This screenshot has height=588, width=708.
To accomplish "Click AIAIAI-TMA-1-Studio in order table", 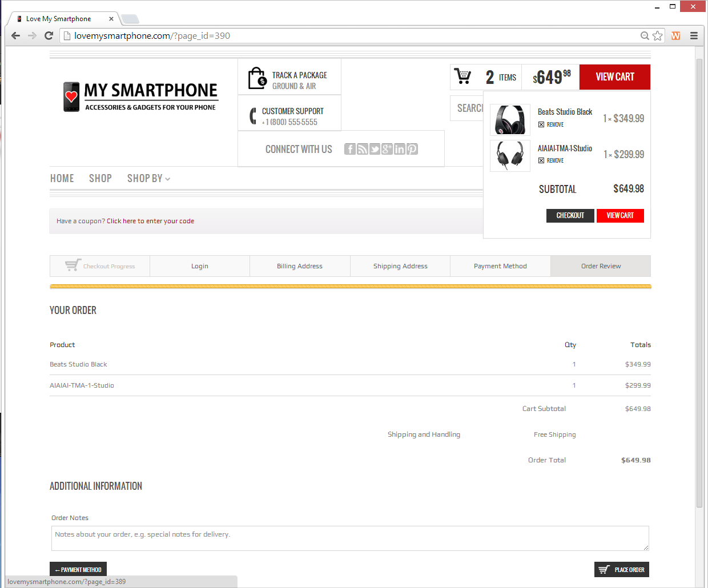I will (82, 385).
